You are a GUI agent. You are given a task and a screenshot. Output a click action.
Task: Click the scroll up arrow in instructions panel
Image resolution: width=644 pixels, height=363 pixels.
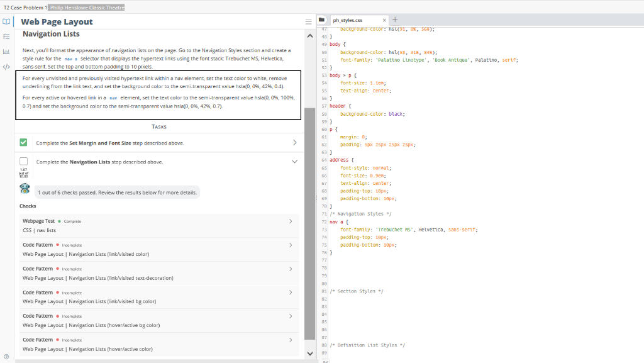tap(309, 36)
